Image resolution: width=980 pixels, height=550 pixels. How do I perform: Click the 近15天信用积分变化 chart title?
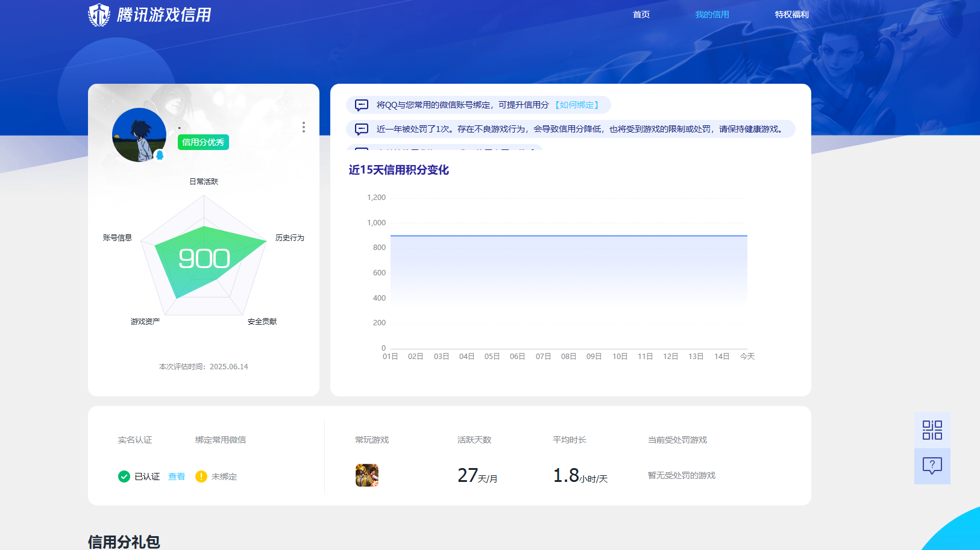click(x=398, y=170)
